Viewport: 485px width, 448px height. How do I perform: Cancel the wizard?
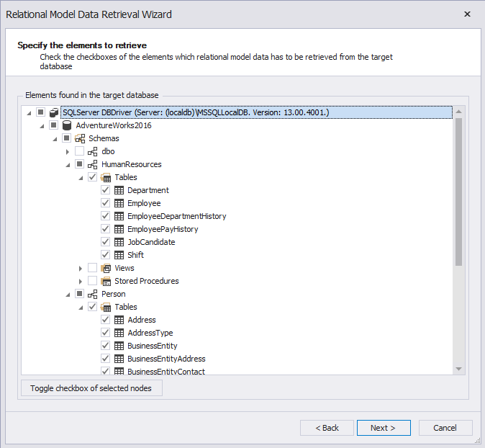pyautogui.click(x=445, y=428)
